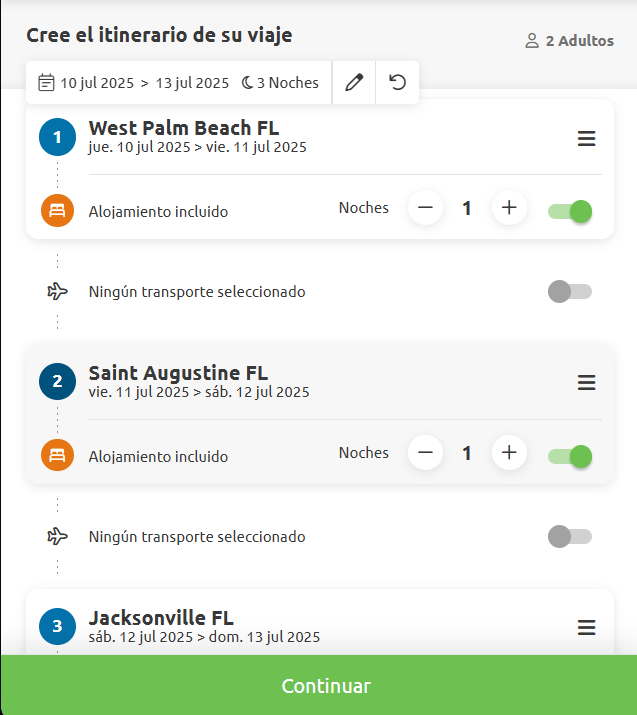This screenshot has width=637, height=715.
Task: Enable transport toggle after Saint Augustine
Action: (x=570, y=536)
